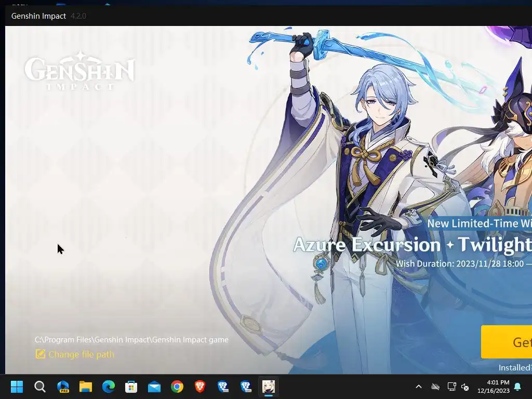
Task: Open Mail app from taskbar
Action: [x=154, y=387]
